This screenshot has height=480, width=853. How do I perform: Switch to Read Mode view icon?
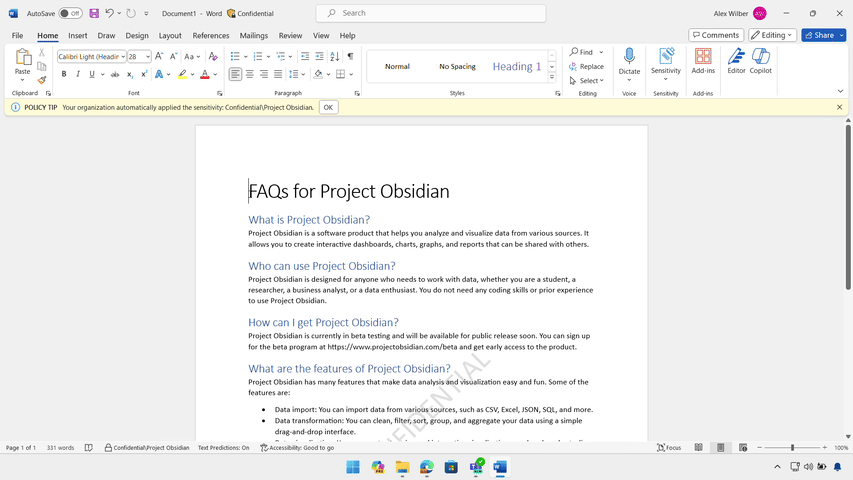(699, 447)
